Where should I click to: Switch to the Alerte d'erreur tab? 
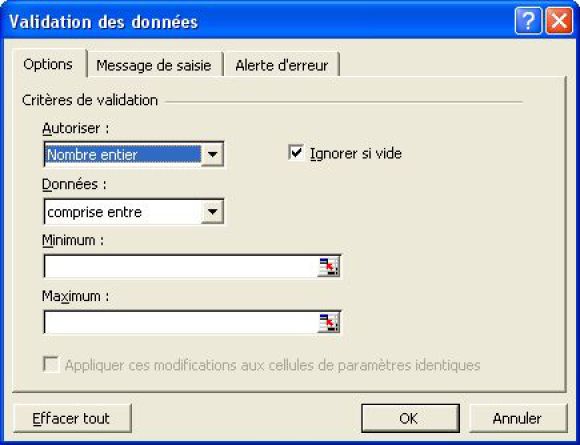coord(282,65)
